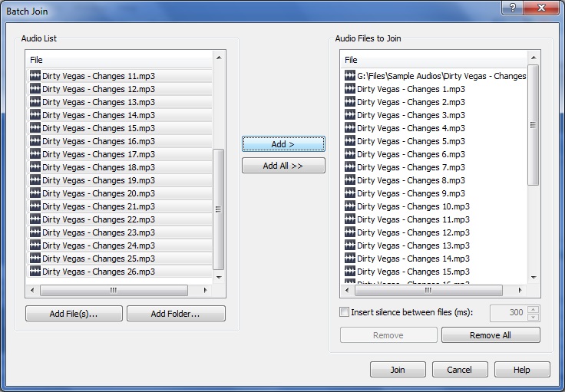Click the silence duration field showing 300

click(x=508, y=312)
